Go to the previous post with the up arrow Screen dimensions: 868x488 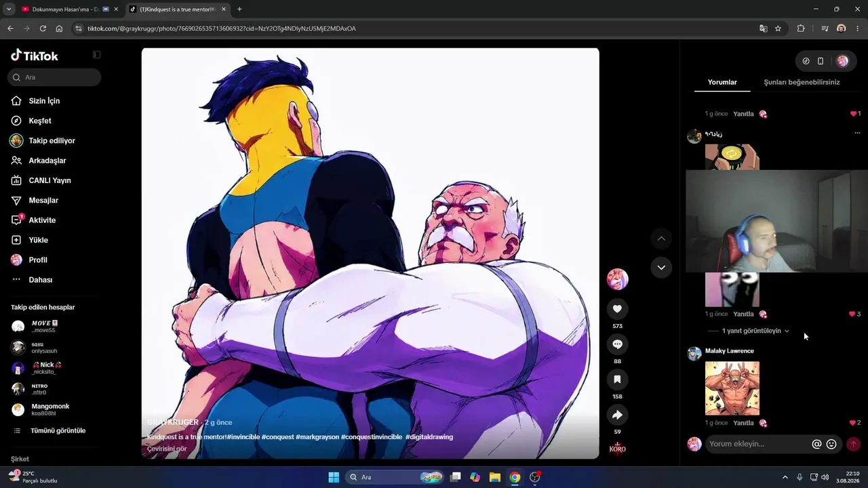pos(661,239)
